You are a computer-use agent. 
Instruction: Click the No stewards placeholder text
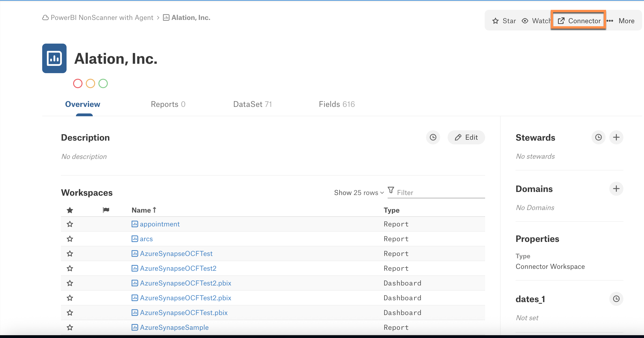(535, 156)
